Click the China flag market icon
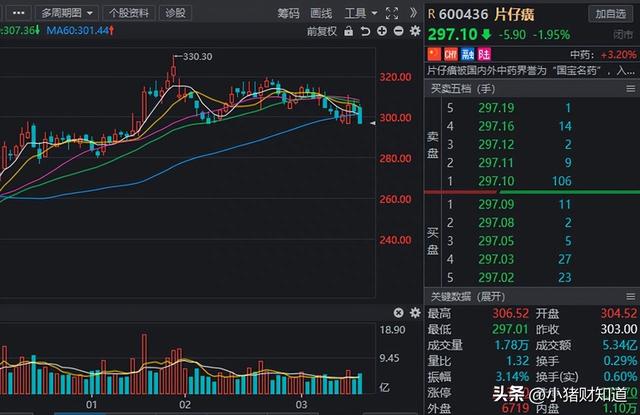 coord(434,54)
